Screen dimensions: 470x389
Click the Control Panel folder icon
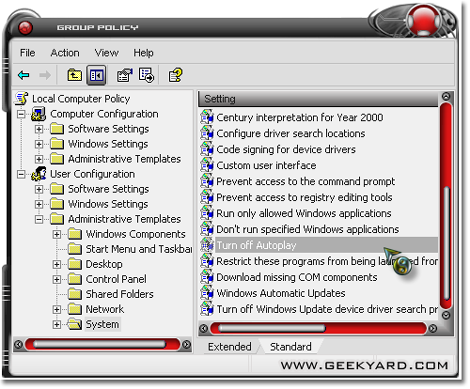click(75, 279)
